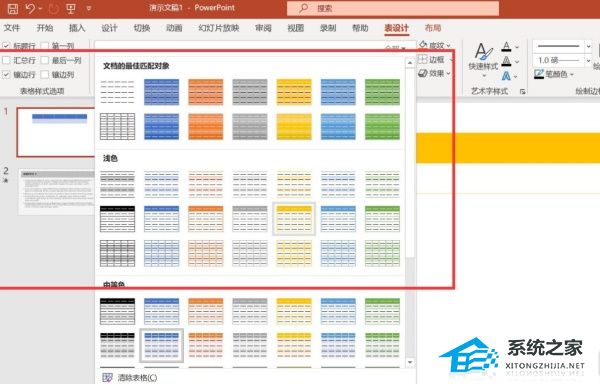Click the Undo arrow icon
The image size is (600, 384).
pos(30,8)
